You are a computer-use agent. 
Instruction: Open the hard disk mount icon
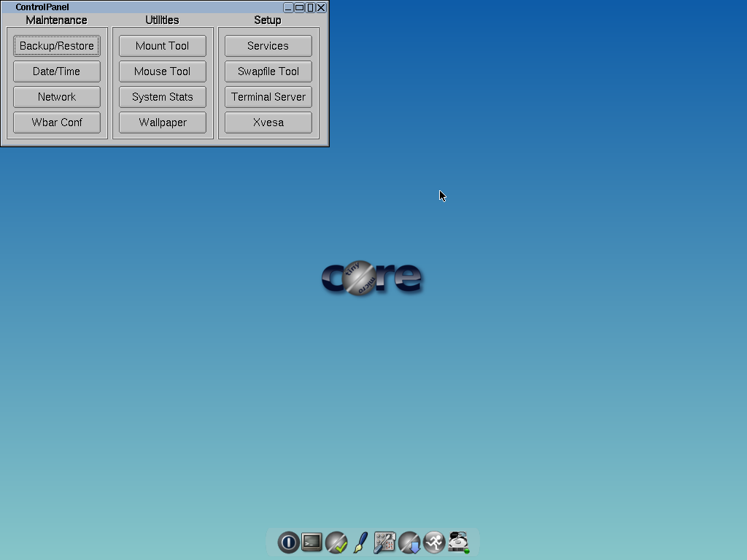pyautogui.click(x=458, y=542)
